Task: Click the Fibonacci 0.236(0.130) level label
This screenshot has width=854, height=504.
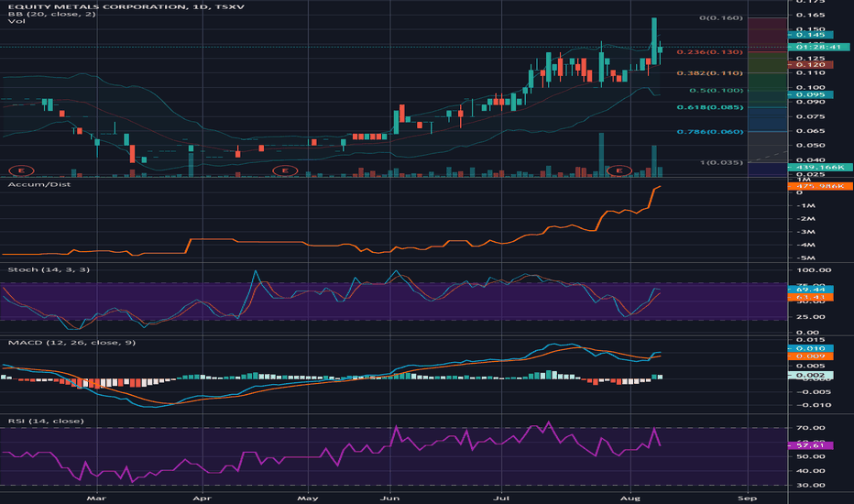Action: pos(709,51)
